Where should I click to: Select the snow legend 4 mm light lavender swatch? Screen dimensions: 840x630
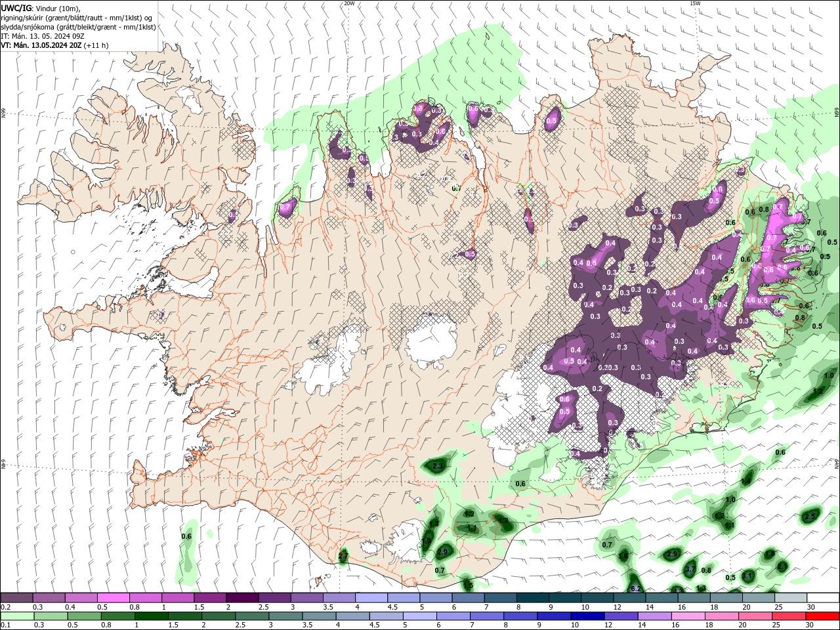371,598
